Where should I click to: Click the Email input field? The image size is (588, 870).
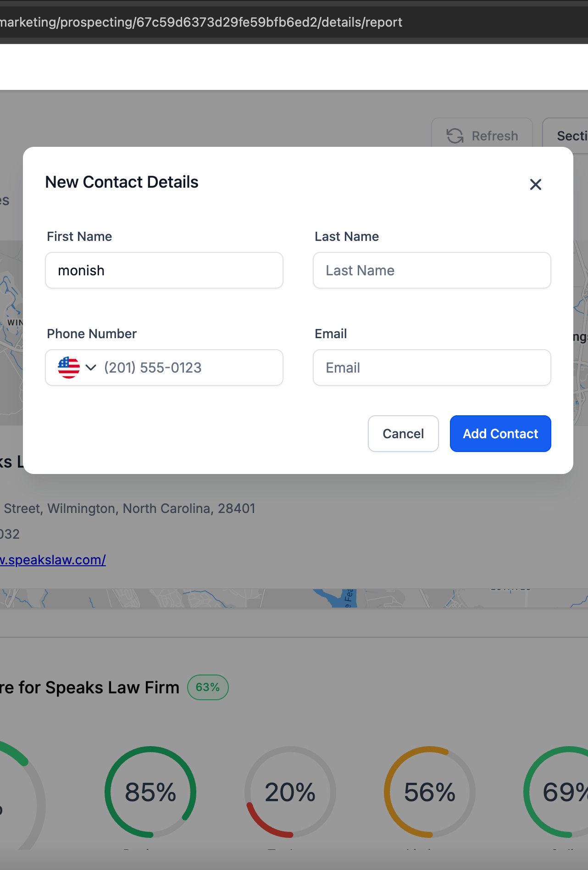432,368
